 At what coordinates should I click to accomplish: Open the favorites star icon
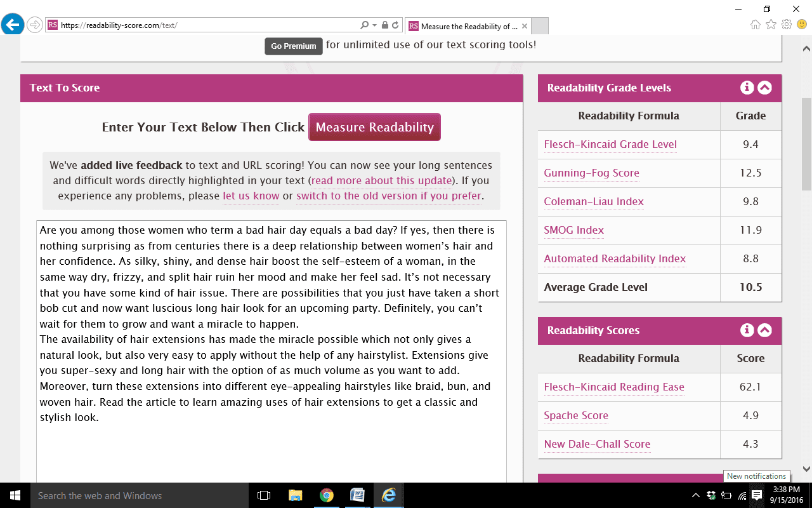(x=771, y=25)
